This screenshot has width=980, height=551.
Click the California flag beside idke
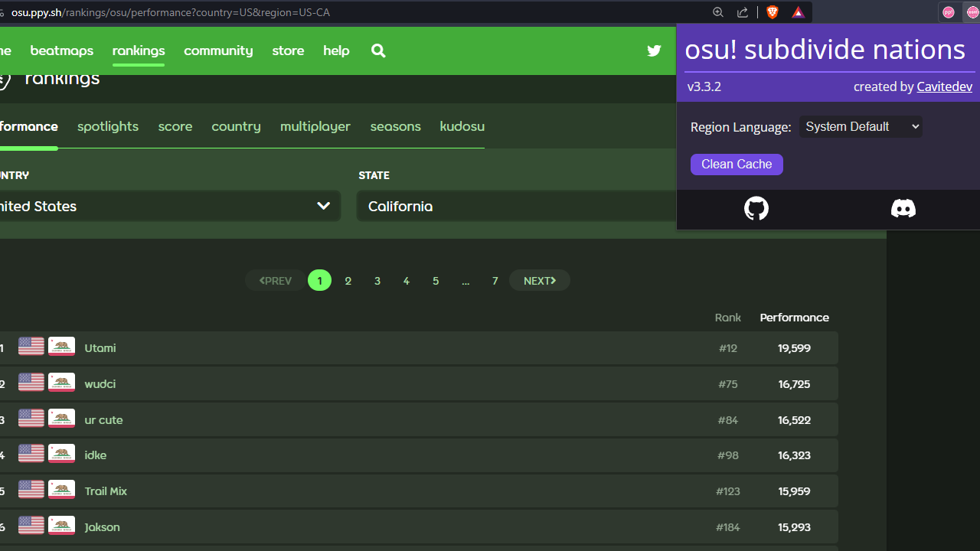click(61, 454)
